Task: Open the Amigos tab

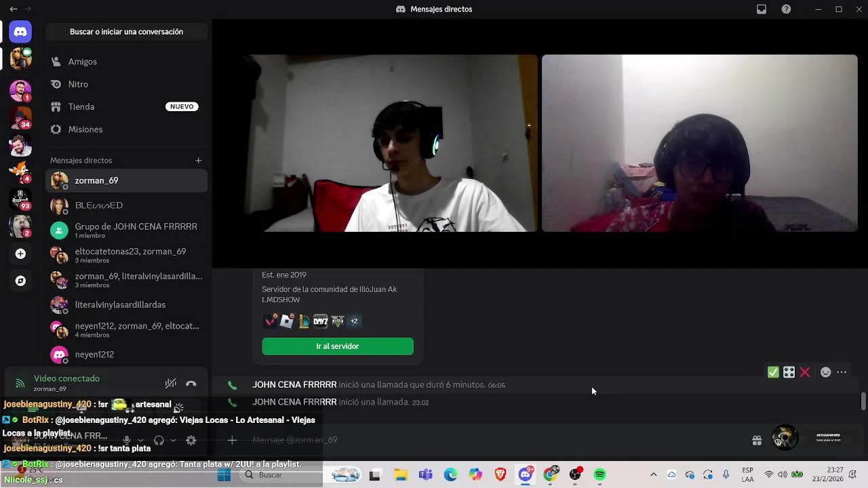Action: coord(126,62)
